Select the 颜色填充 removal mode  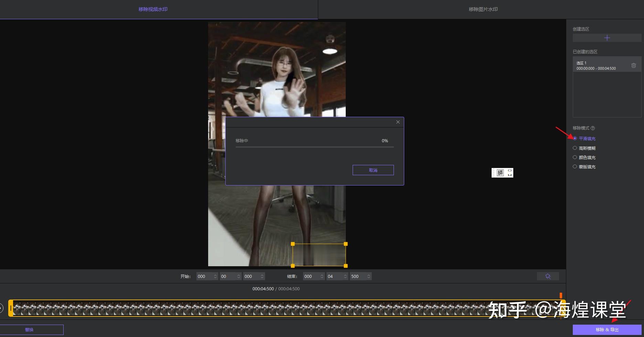(x=575, y=157)
